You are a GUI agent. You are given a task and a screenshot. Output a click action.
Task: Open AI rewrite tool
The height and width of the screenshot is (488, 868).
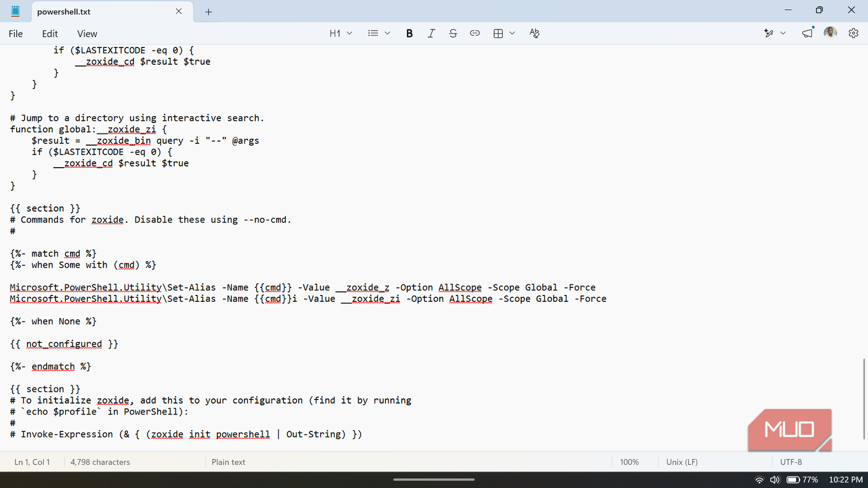768,34
